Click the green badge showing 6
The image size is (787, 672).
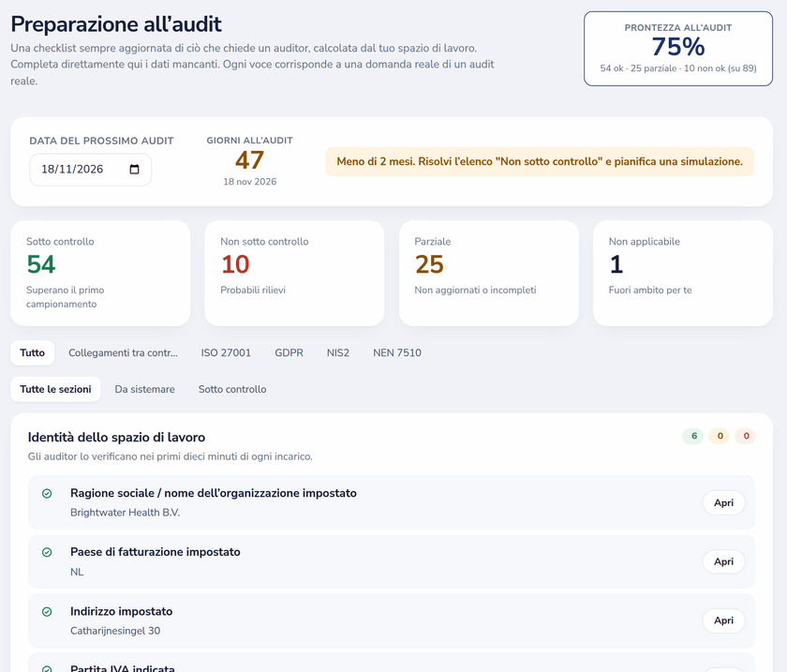(x=693, y=436)
